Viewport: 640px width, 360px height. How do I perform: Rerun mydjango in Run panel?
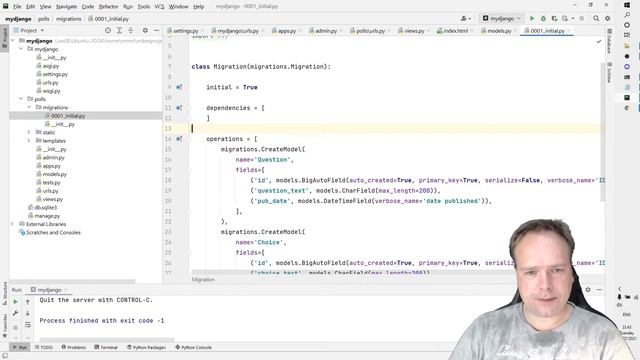click(x=16, y=302)
